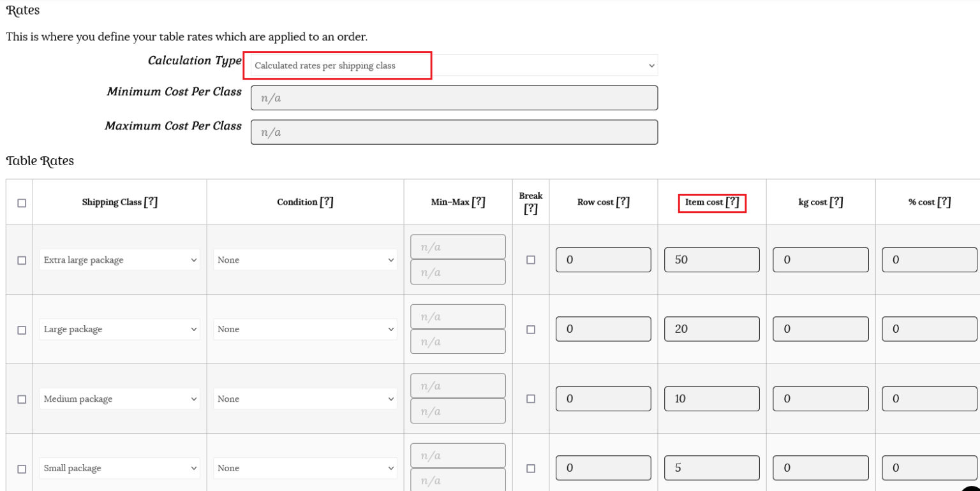Open Condition dropdown in Small package row

(x=305, y=468)
